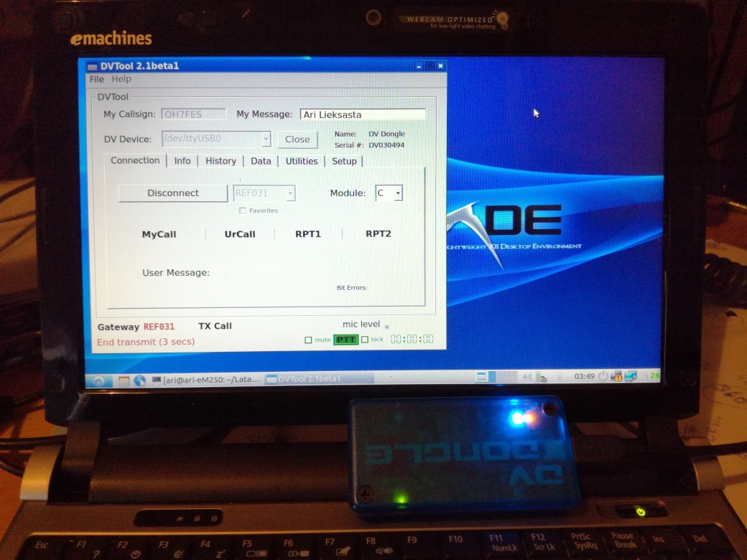This screenshot has width=747, height=560.
Task: Click the Close device button
Action: [298, 139]
